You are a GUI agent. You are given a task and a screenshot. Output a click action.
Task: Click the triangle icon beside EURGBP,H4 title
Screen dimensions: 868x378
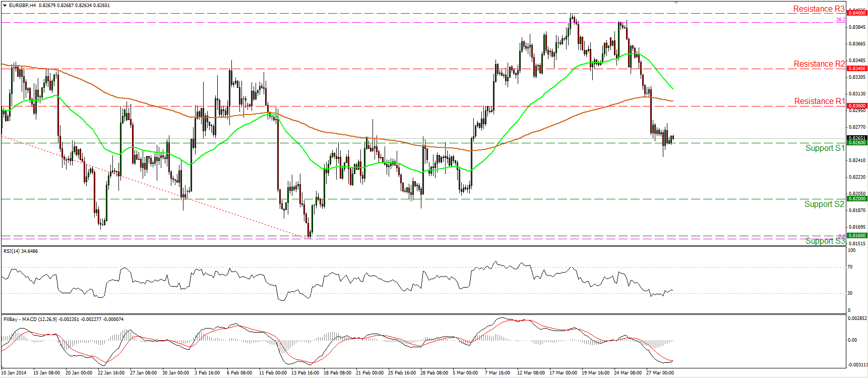[x=5, y=5]
